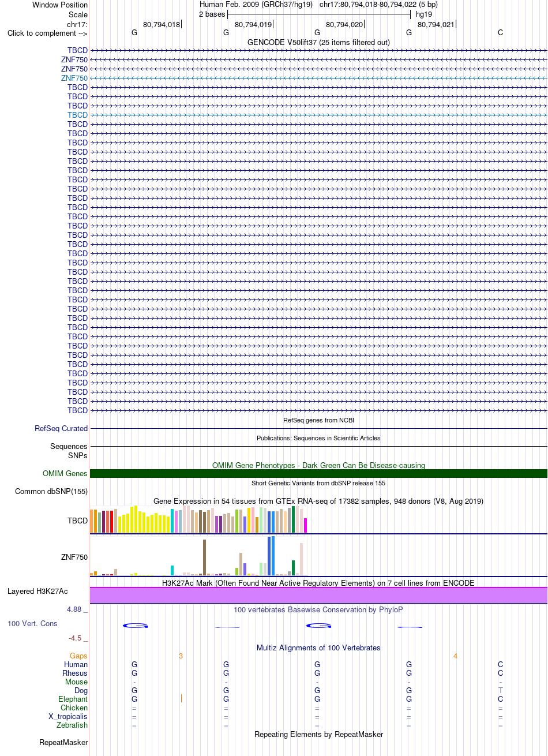Click the TBCD GTEx expression bar chart
Image resolution: width=548 pixels, height=756 pixels.
point(198,519)
